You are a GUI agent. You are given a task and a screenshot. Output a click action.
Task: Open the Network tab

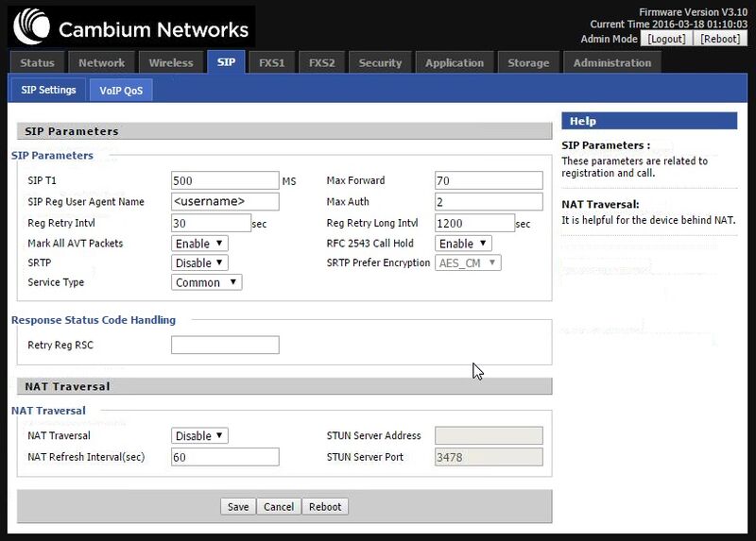[101, 63]
